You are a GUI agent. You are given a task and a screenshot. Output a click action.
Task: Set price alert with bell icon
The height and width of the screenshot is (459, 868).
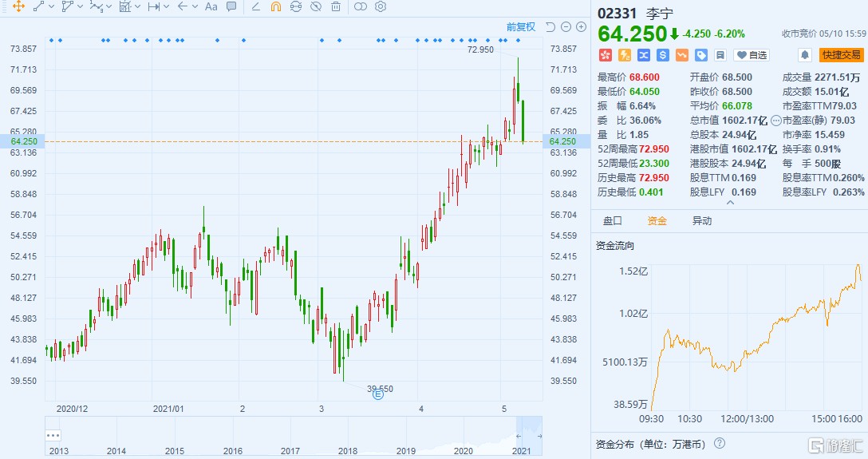(x=805, y=55)
